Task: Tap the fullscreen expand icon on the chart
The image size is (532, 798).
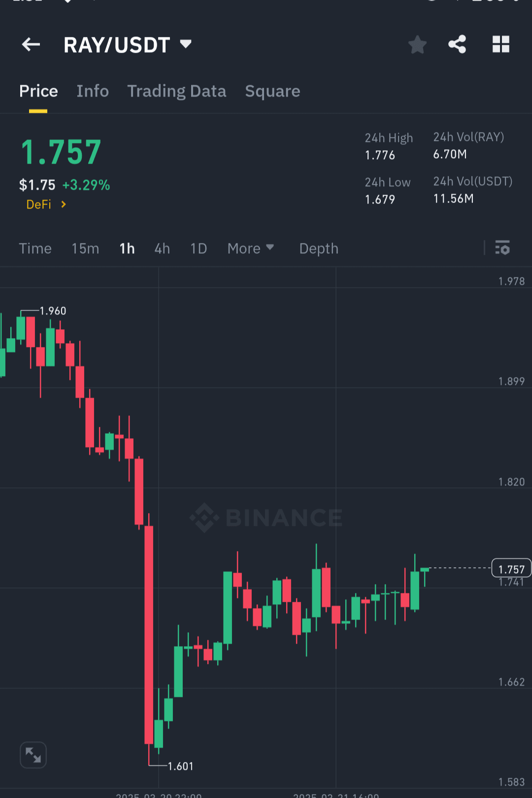Action: tap(33, 755)
